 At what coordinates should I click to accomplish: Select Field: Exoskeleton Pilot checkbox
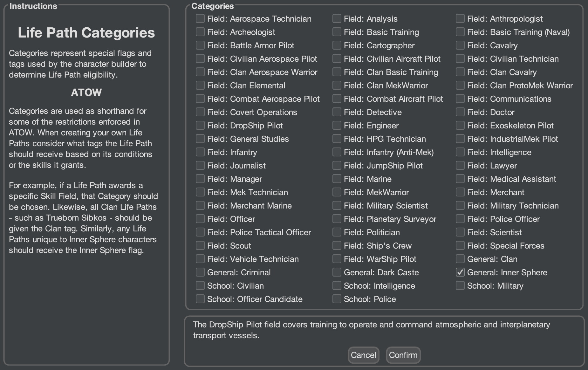(x=460, y=126)
